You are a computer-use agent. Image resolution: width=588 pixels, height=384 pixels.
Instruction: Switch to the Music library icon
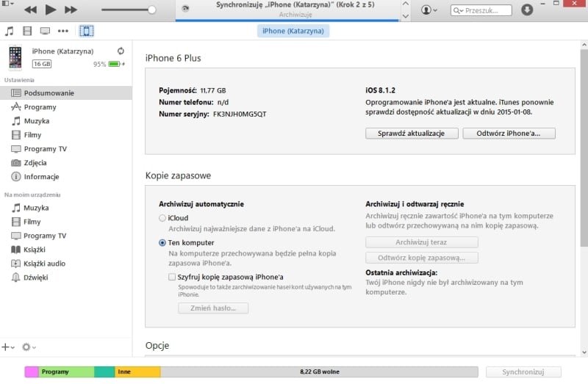tap(10, 31)
